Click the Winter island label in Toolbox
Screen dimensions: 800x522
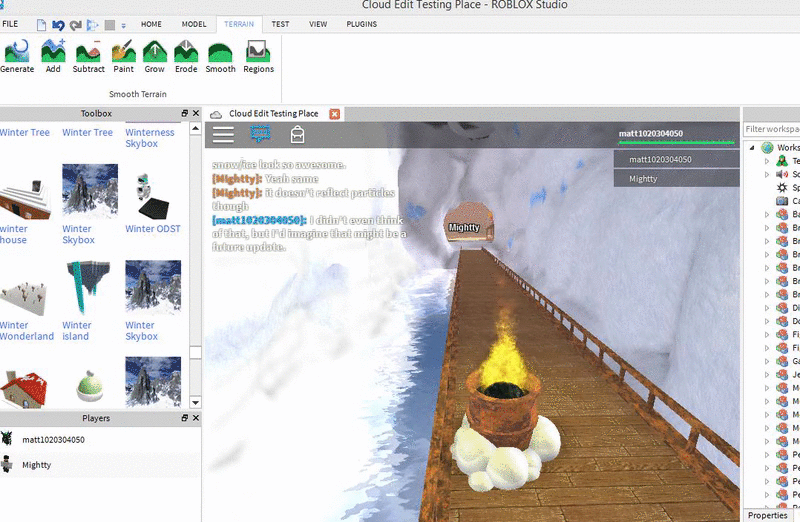pyautogui.click(x=77, y=331)
